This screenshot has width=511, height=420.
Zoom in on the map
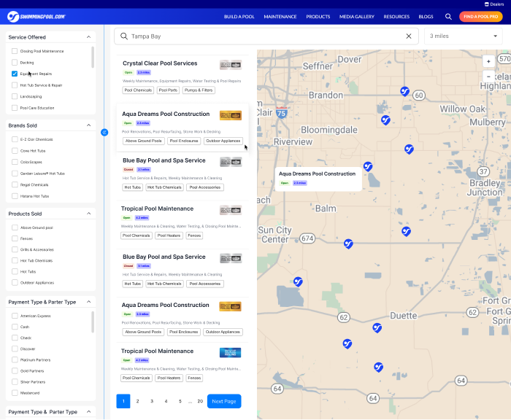(488, 61)
